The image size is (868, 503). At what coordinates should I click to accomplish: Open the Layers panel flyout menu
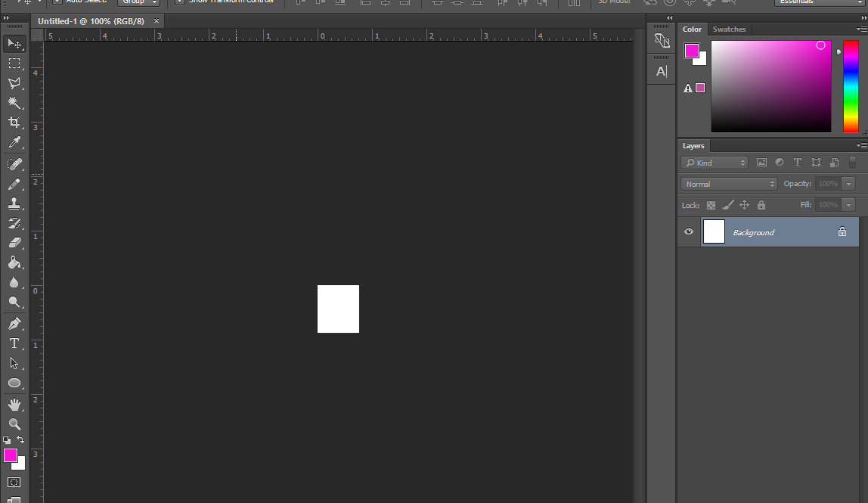point(861,146)
